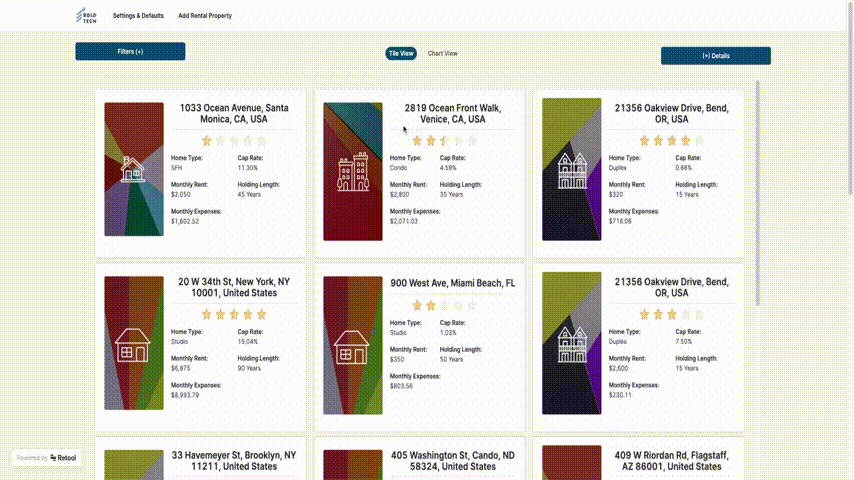Viewport: 854px width, 480px height.
Task: Click the tile list vertical scrollbar
Action: (x=757, y=193)
